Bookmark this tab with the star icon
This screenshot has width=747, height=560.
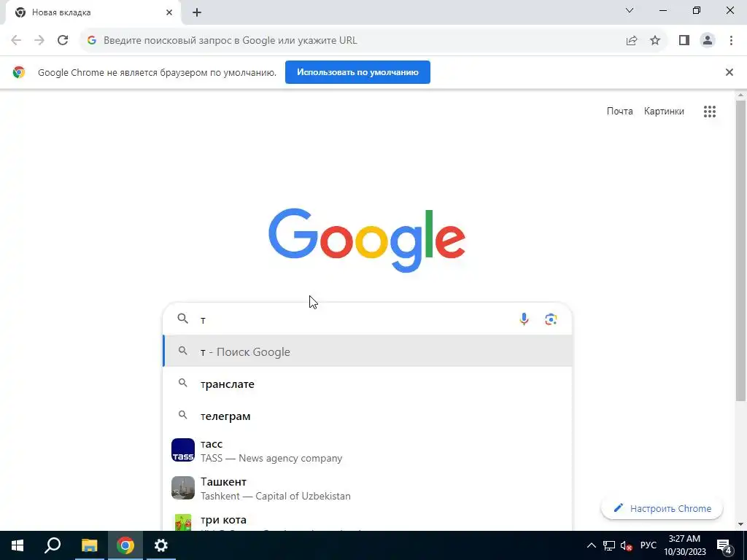coord(655,41)
